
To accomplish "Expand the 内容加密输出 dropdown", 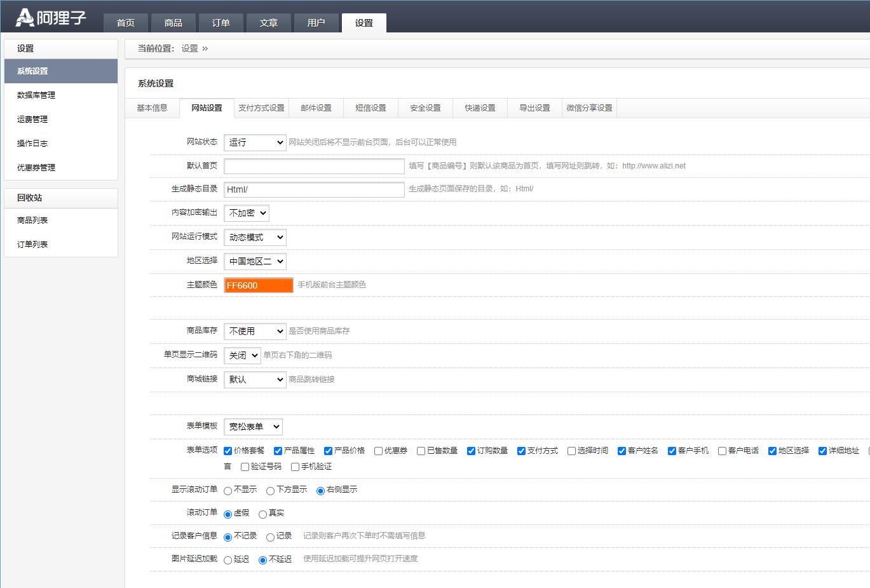I will pos(247,213).
